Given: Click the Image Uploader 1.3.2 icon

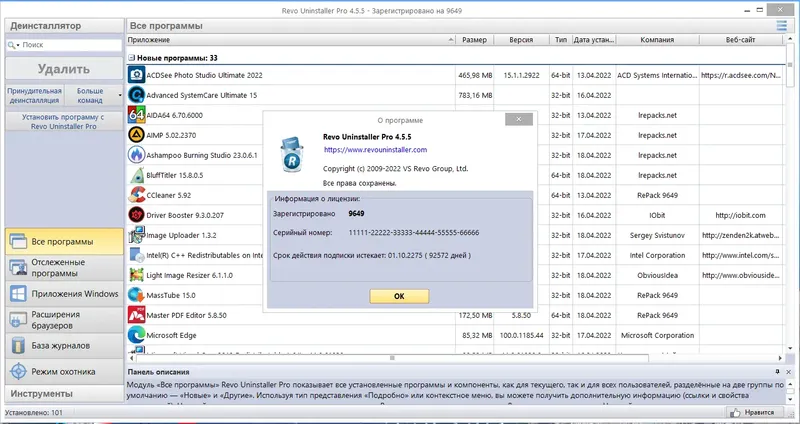Looking at the screenshot, I should tap(136, 235).
